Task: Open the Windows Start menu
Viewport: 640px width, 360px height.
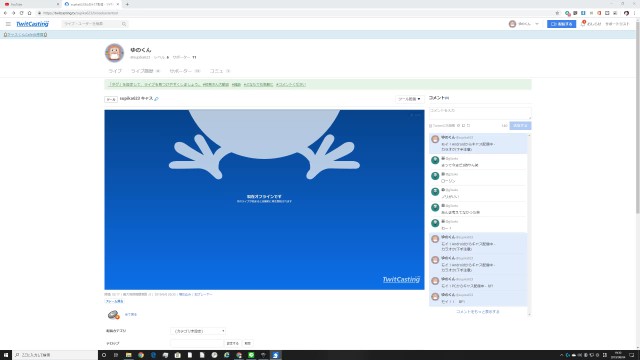Action: (6, 355)
